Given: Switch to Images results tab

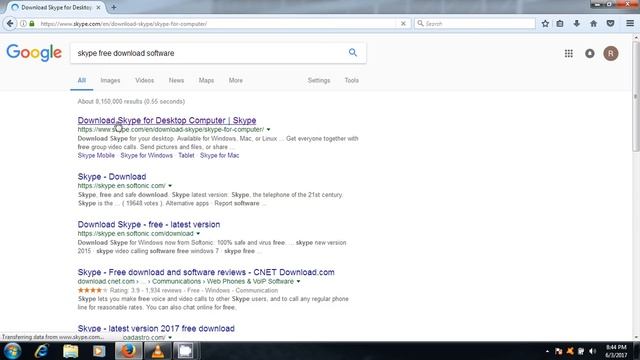Looking at the screenshot, I should [x=110, y=80].
